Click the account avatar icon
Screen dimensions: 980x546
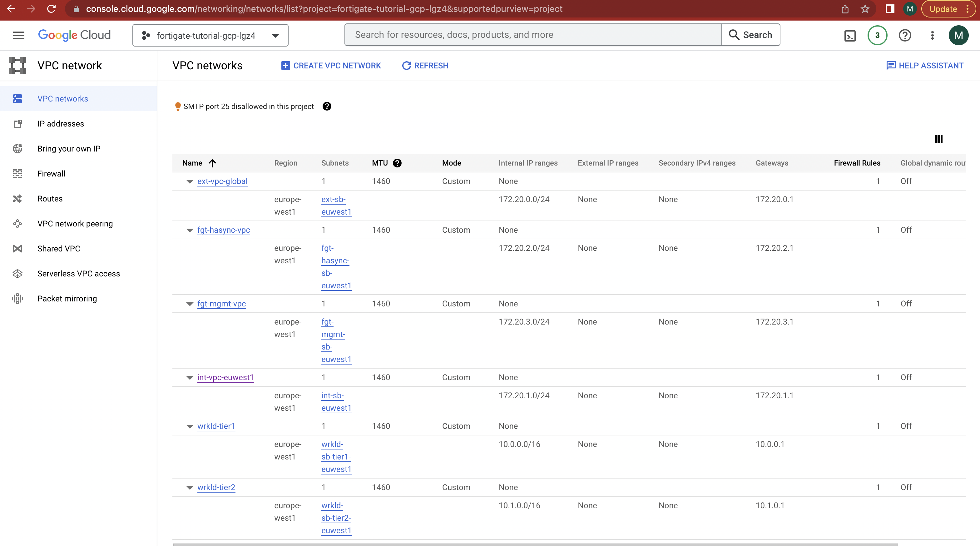(x=959, y=35)
